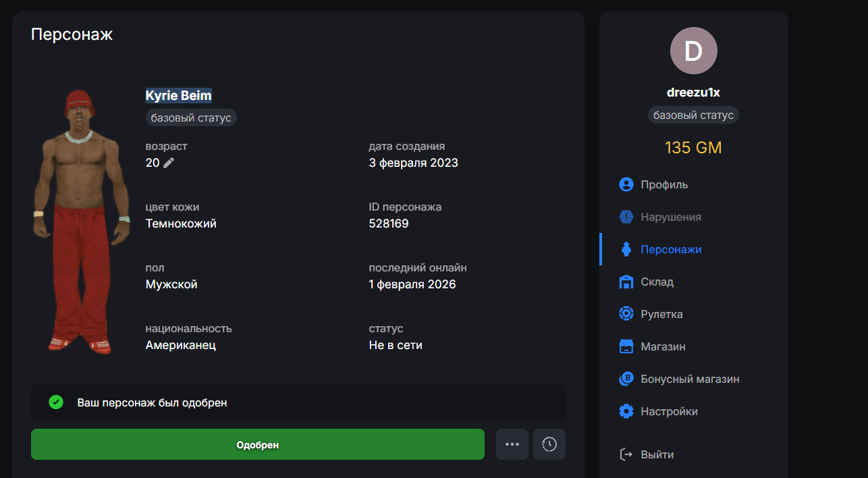Click the character skin image
Image resolution: width=868 pixels, height=478 pixels.
(x=81, y=221)
